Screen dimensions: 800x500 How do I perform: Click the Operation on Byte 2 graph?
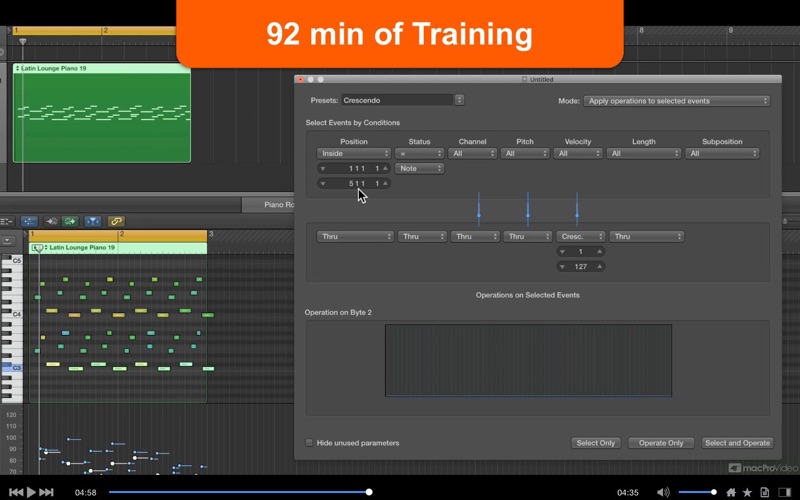(x=528, y=360)
